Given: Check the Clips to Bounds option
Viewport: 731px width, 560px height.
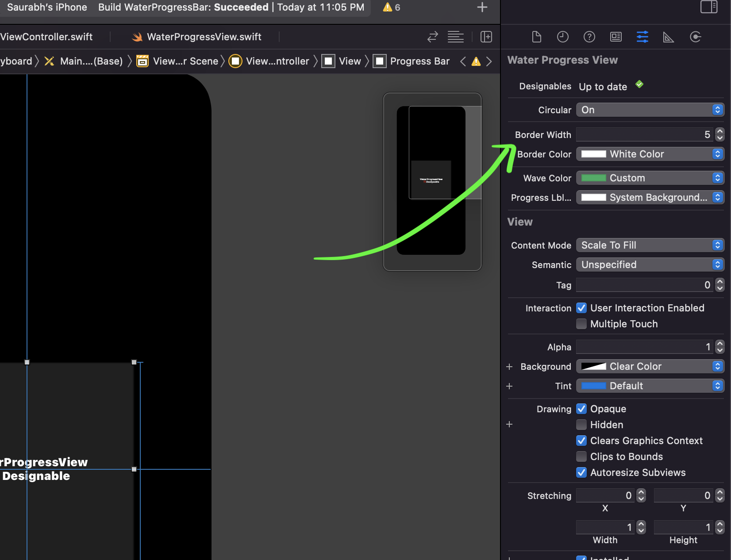Looking at the screenshot, I should (x=581, y=456).
